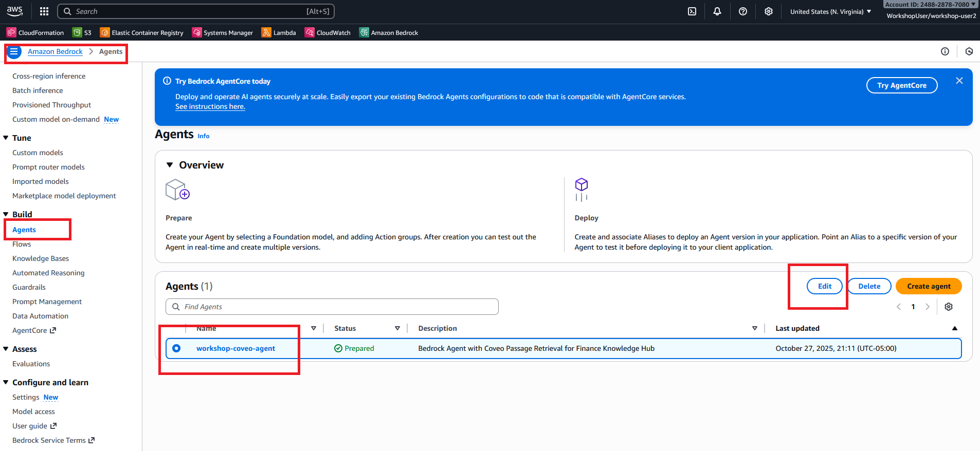Screen dimensions: 980x451
Task: Open the Lambda shortcut in favorites bar
Action: pos(279,33)
